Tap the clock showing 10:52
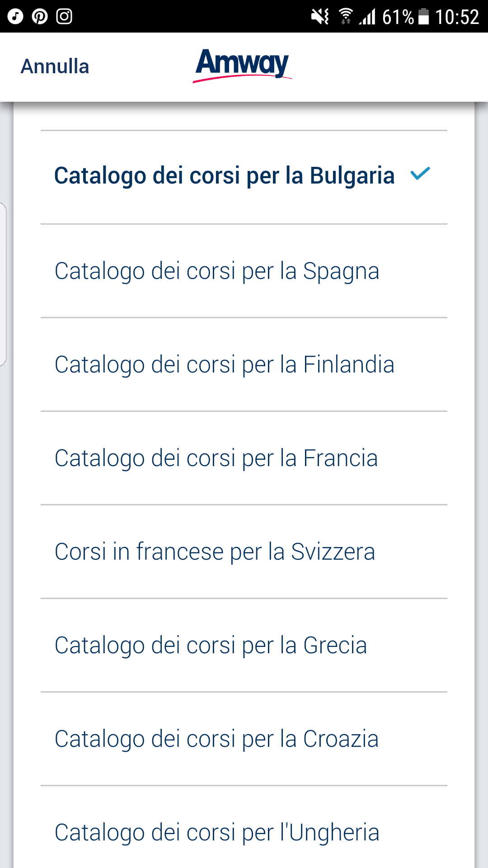Image resolution: width=488 pixels, height=868 pixels. pos(457,17)
